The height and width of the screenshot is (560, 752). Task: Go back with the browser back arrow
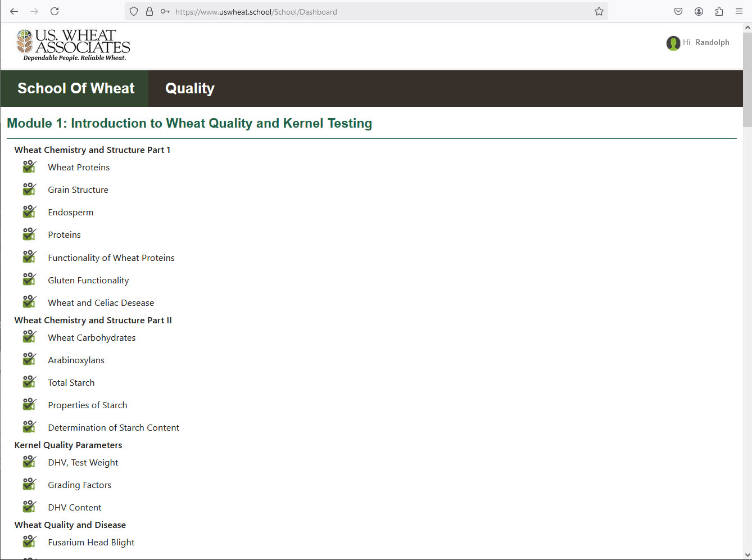click(x=14, y=12)
